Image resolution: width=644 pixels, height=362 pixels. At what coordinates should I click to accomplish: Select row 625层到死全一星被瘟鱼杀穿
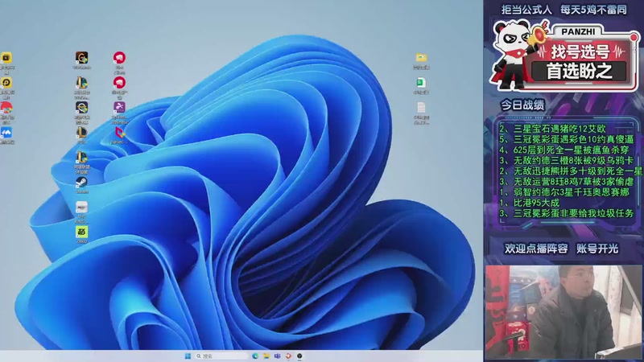coord(564,150)
